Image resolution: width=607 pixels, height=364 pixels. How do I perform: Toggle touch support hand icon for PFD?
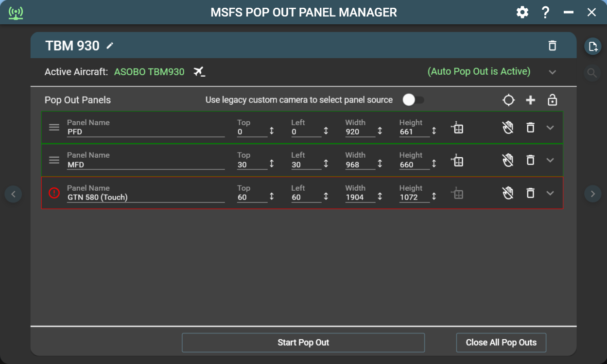(508, 128)
